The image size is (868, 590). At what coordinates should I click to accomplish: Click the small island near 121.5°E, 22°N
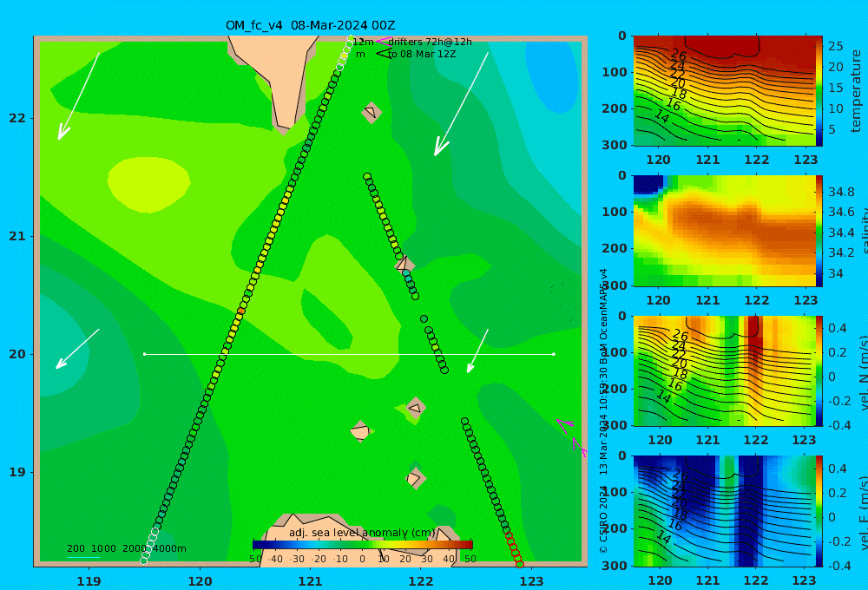[371, 112]
